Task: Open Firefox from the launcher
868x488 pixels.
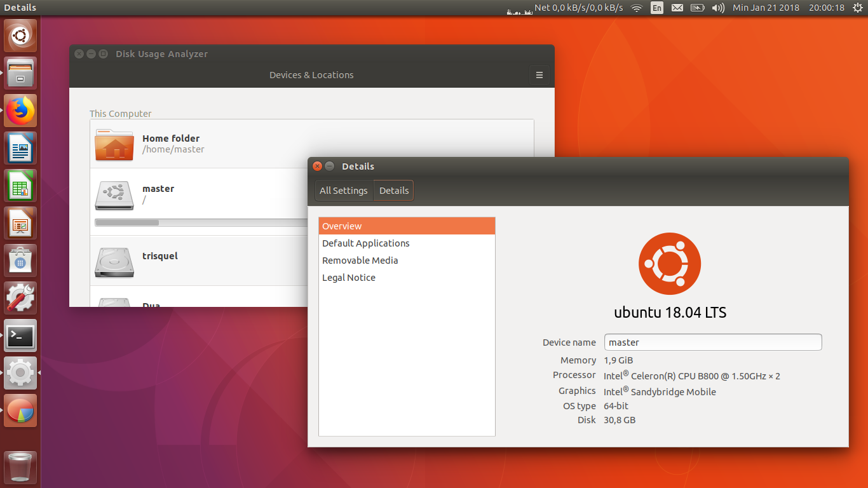Action: click(20, 111)
